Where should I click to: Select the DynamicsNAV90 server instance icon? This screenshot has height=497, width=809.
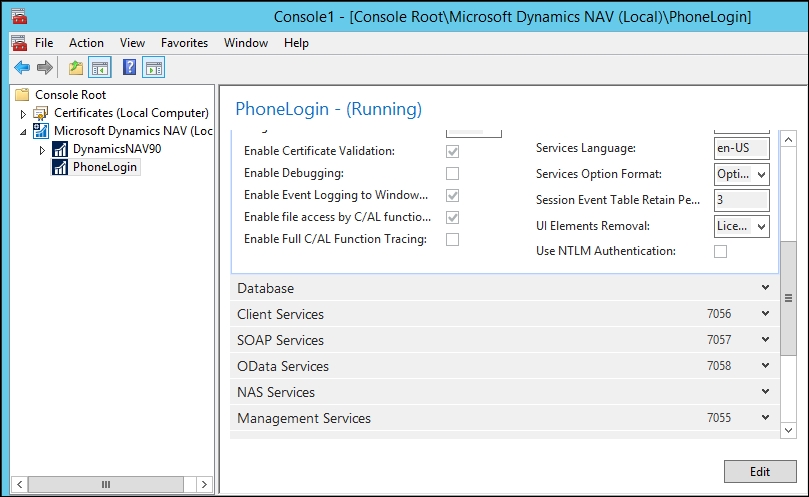(x=60, y=149)
